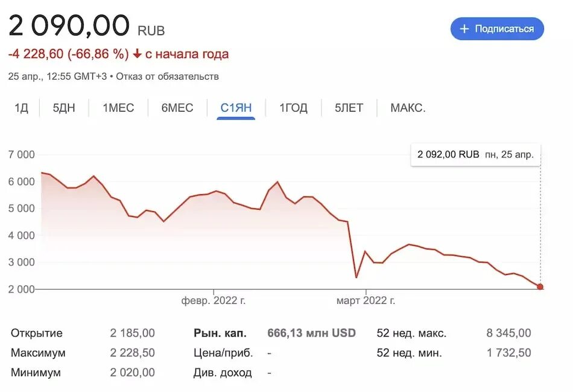Click the март 2022 г. axis marker
This screenshot has width=573, height=392.
pyautogui.click(x=366, y=300)
